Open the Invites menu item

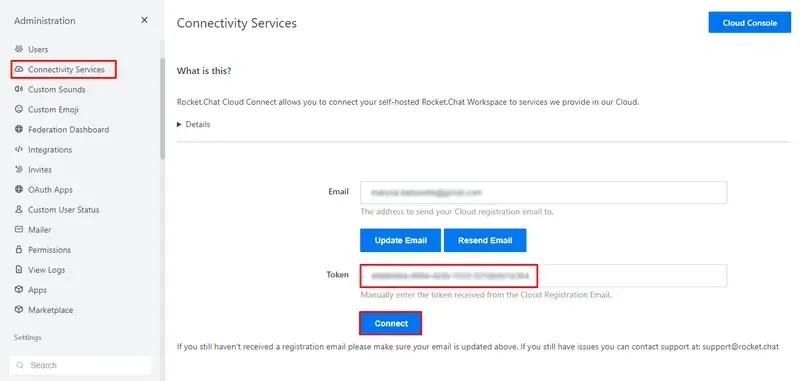click(40, 169)
